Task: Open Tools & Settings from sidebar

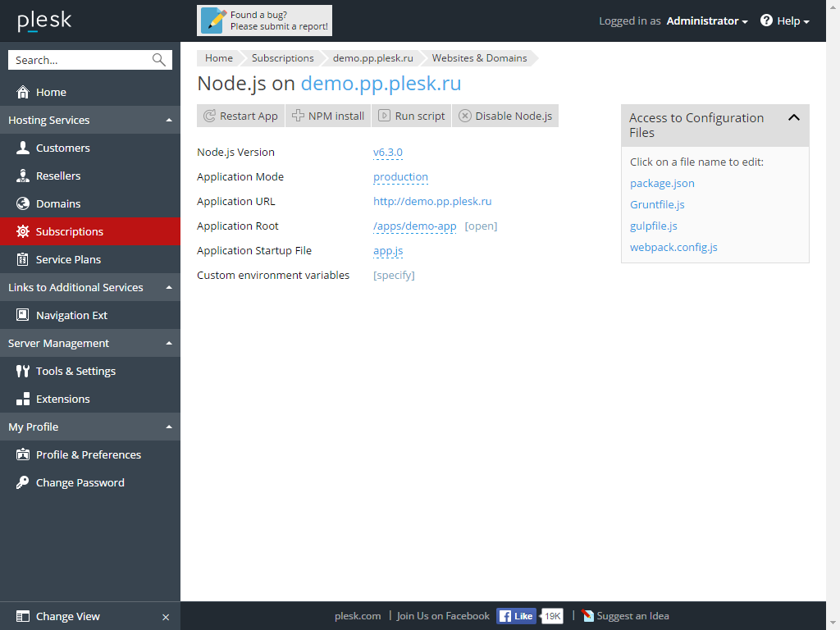Action: 75,372
